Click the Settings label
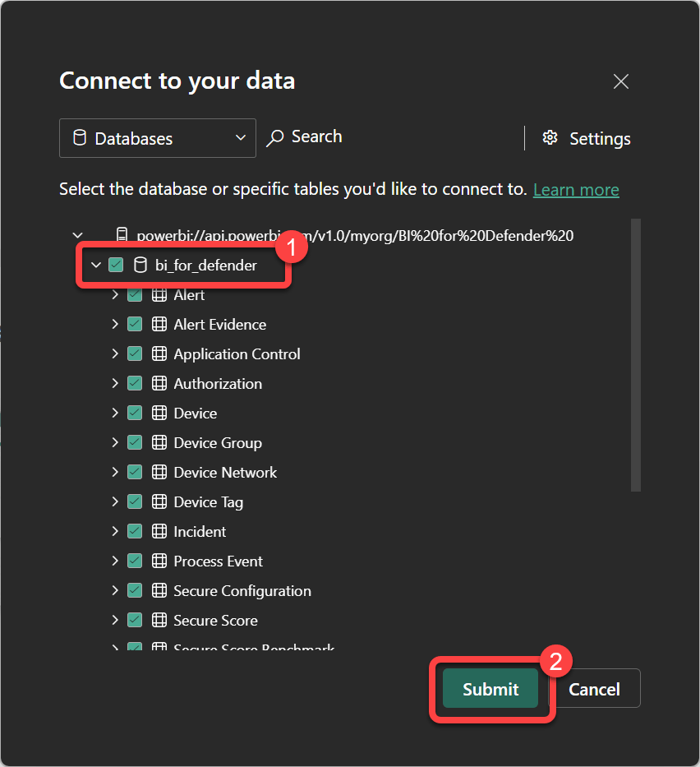This screenshot has height=767, width=700. (x=600, y=139)
